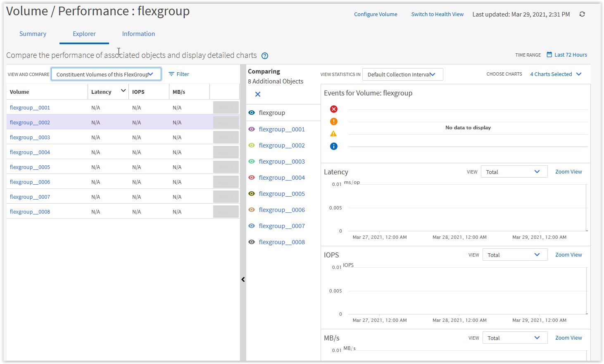Toggle the eye icon for flexgroup__0007
Image resolution: width=604 pixels, height=364 pixels.
pos(252,226)
